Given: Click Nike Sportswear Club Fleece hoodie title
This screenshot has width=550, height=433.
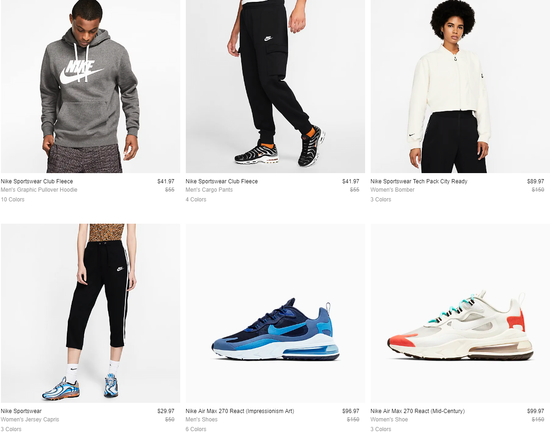Looking at the screenshot, I should (37, 181).
